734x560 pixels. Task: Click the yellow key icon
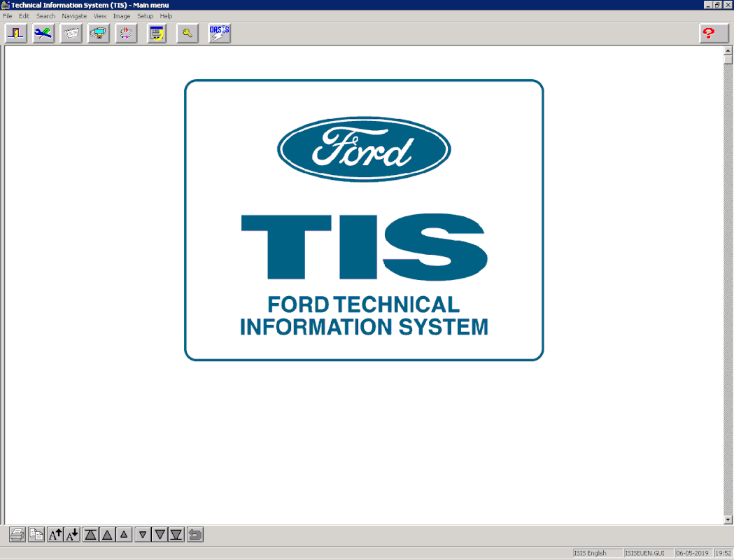click(x=188, y=34)
